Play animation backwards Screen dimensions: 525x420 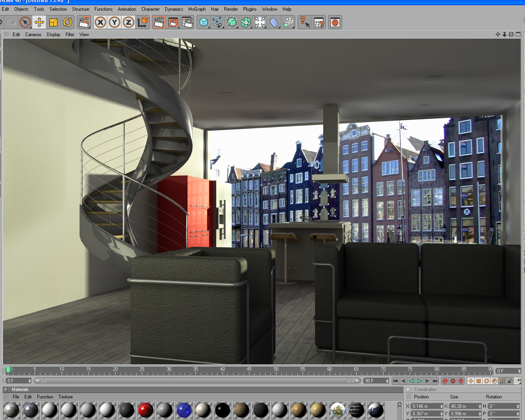pos(411,381)
